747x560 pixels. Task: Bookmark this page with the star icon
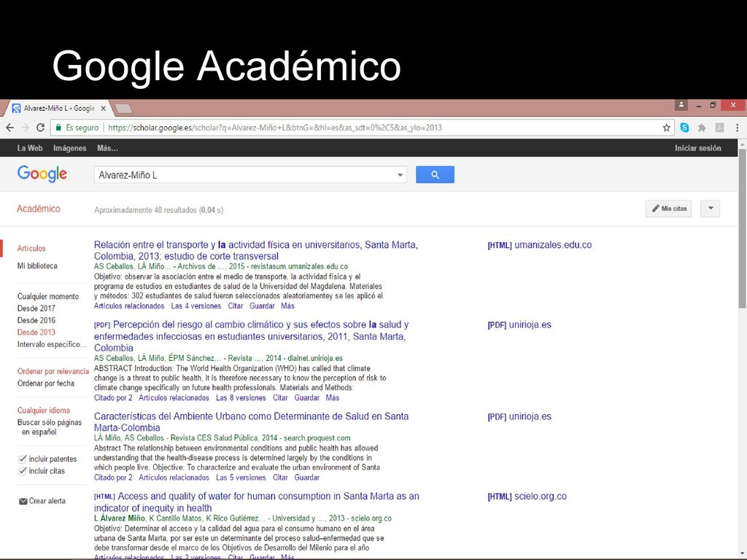click(667, 128)
